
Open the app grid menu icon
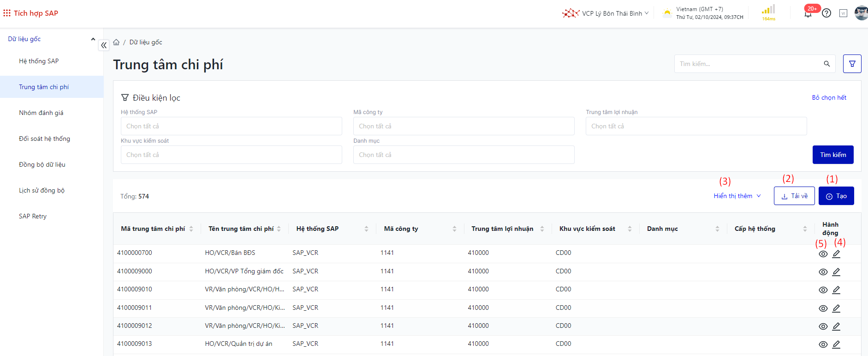coord(7,13)
